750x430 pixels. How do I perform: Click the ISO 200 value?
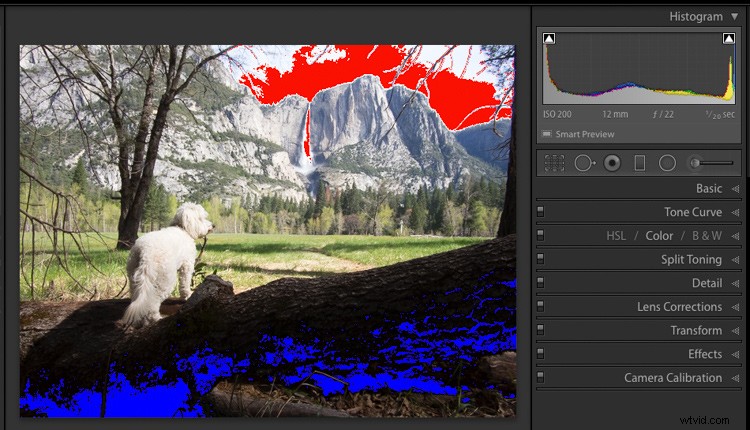[557, 114]
